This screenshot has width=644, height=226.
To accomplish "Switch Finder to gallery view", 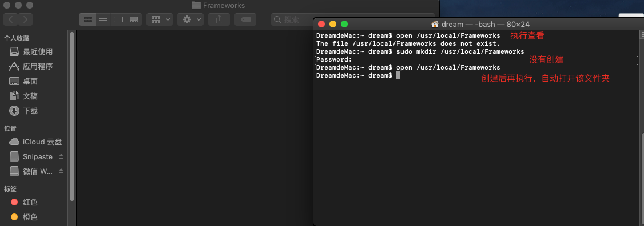I will point(134,19).
